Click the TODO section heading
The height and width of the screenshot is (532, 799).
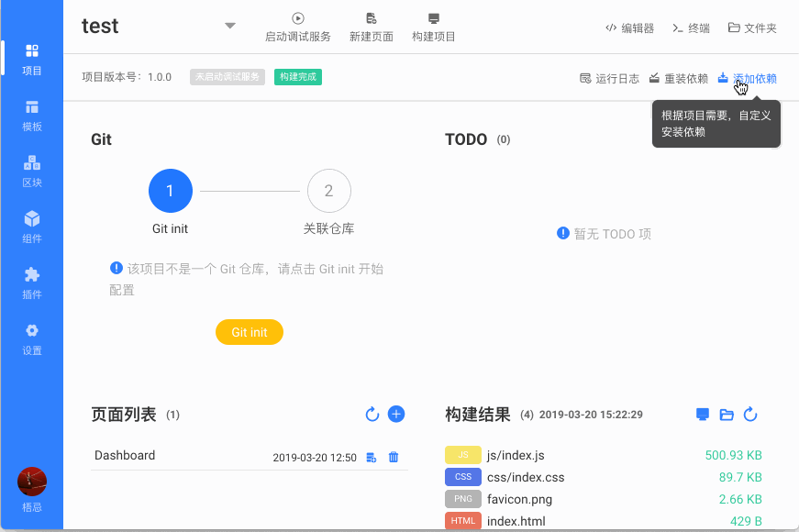(466, 139)
